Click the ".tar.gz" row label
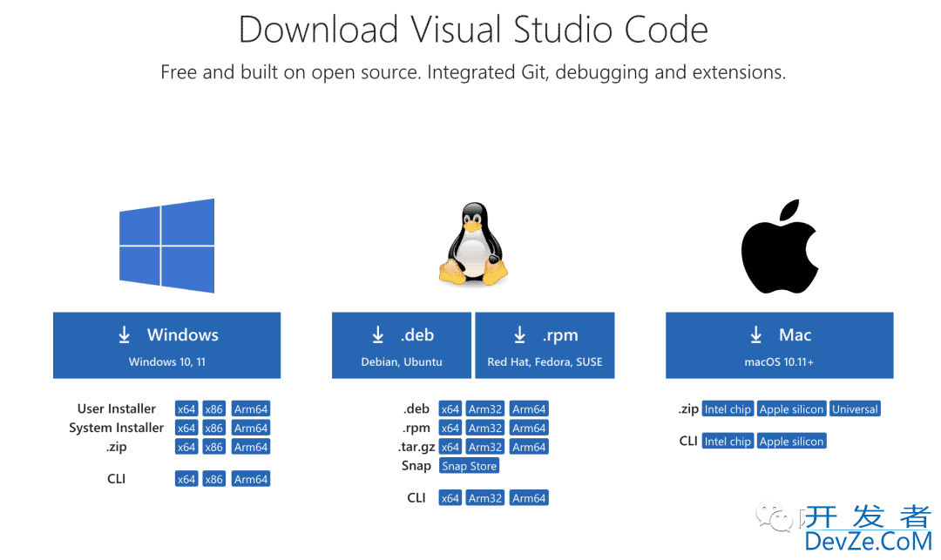Viewport: 941px width, 560px height. tap(416, 447)
